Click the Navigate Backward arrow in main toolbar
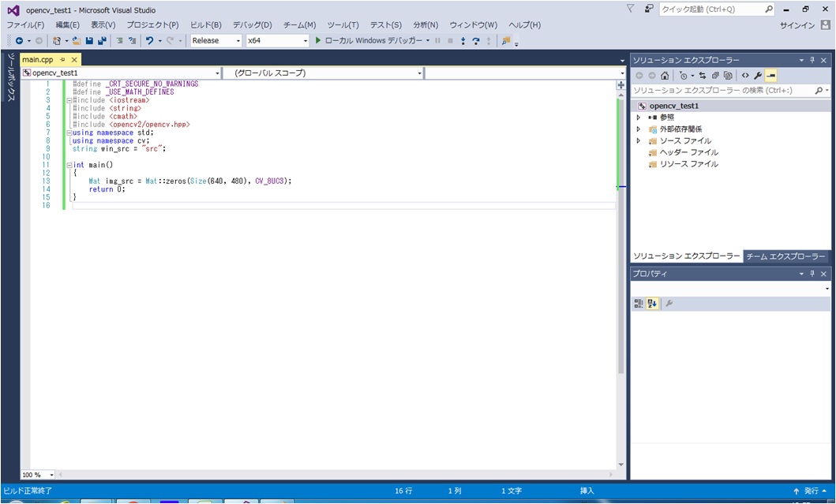This screenshot has width=836, height=504. 19,40
